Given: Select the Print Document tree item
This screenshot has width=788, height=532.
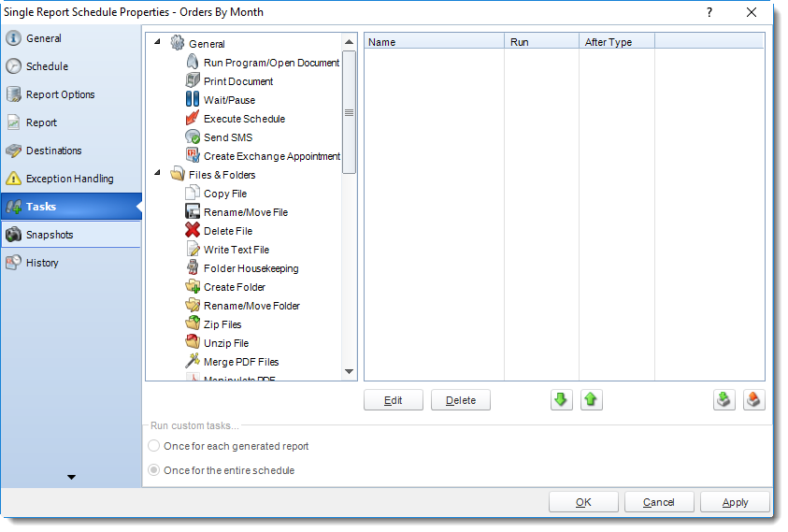Looking at the screenshot, I should click(x=238, y=81).
